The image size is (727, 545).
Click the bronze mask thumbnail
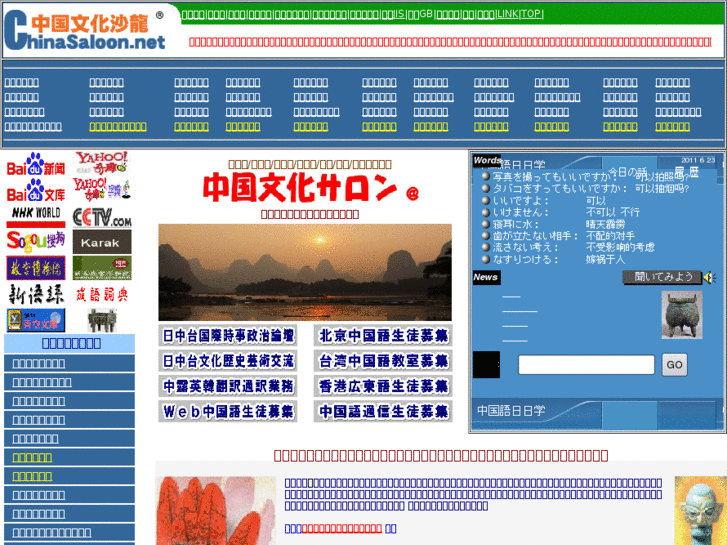[701, 510]
